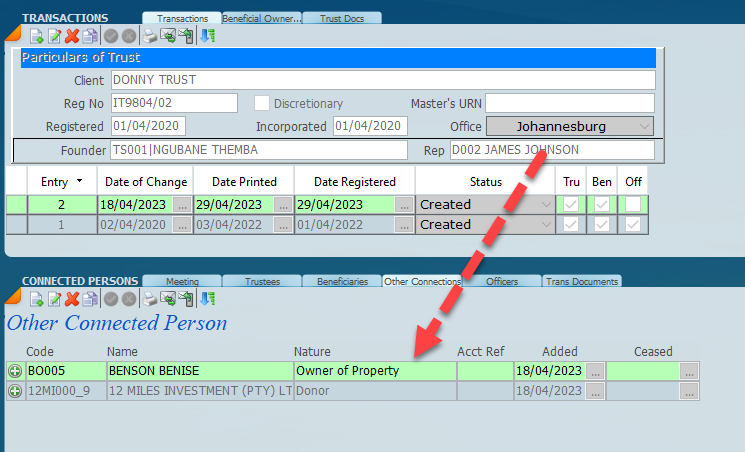This screenshot has height=452, width=745.
Task: Open date picker for entry 2 Date of Change
Action: tap(180, 204)
